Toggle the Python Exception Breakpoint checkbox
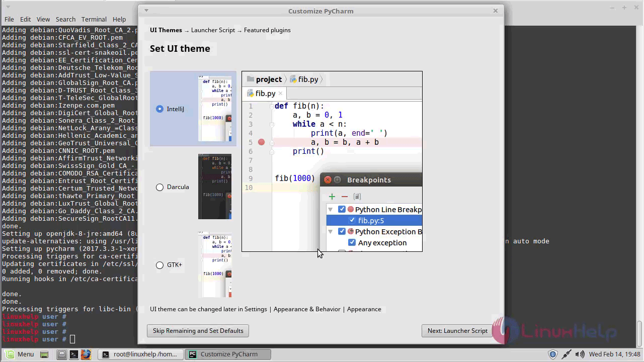 [342, 232]
